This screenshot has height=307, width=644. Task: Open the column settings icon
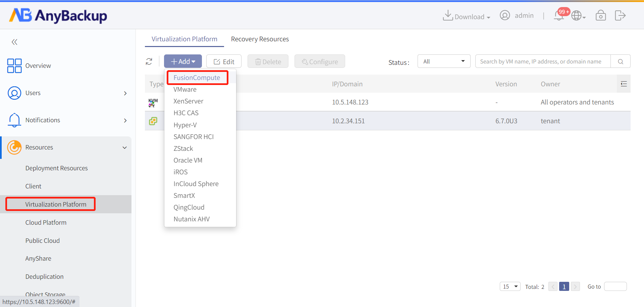624,84
